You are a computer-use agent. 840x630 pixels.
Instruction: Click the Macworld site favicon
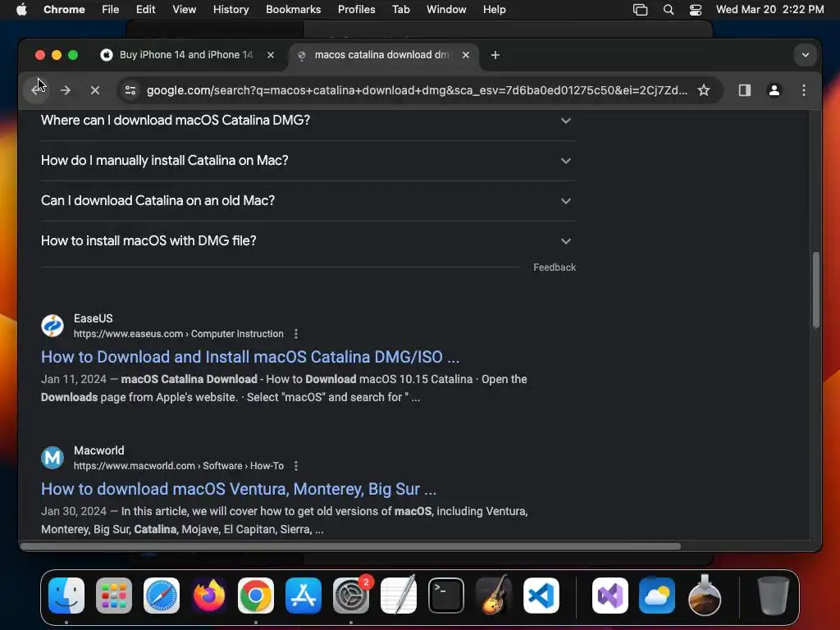[x=52, y=458]
